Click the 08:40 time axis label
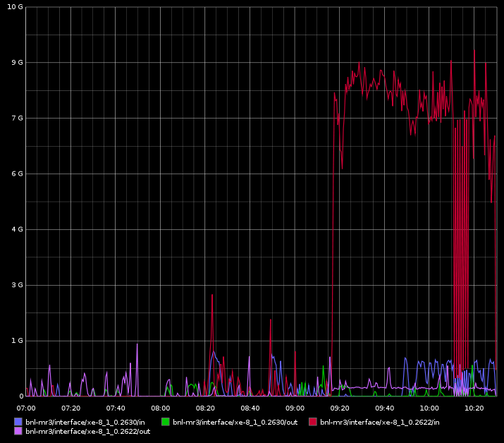504x443 pixels. coord(250,408)
